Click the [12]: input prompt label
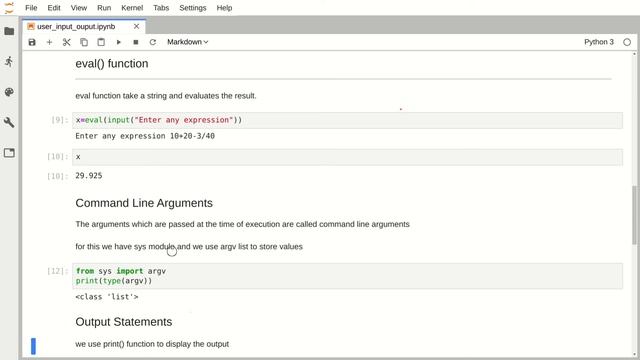This screenshot has height=360, width=640. [58, 271]
